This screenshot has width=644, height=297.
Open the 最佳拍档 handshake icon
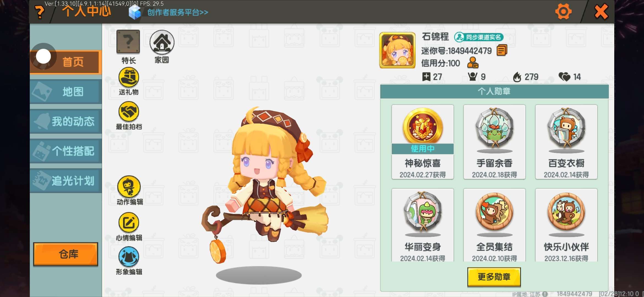pyautogui.click(x=129, y=112)
